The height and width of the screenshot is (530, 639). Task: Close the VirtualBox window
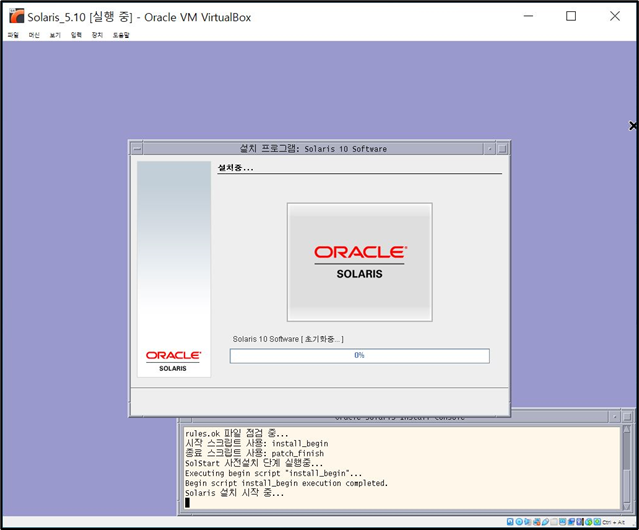tap(615, 16)
